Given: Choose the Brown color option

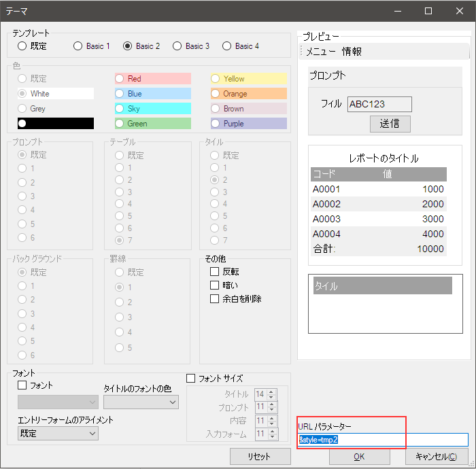Looking at the screenshot, I should (x=249, y=108).
